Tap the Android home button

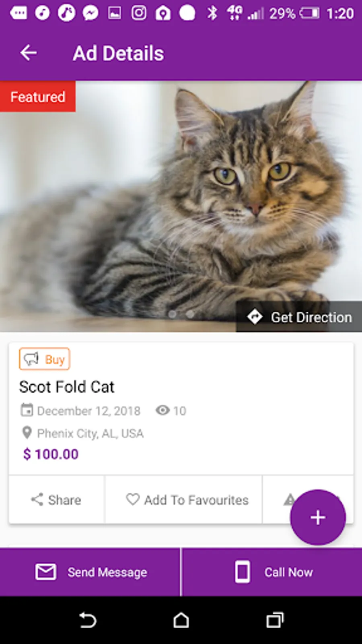point(181,620)
